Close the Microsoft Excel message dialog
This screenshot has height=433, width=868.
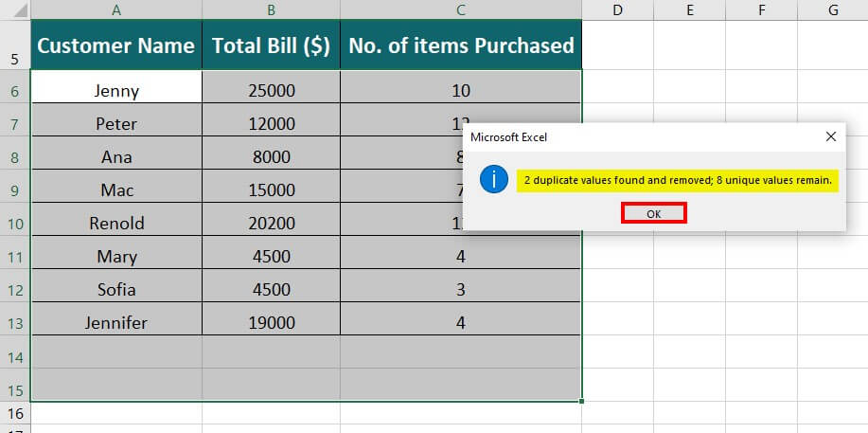click(830, 137)
